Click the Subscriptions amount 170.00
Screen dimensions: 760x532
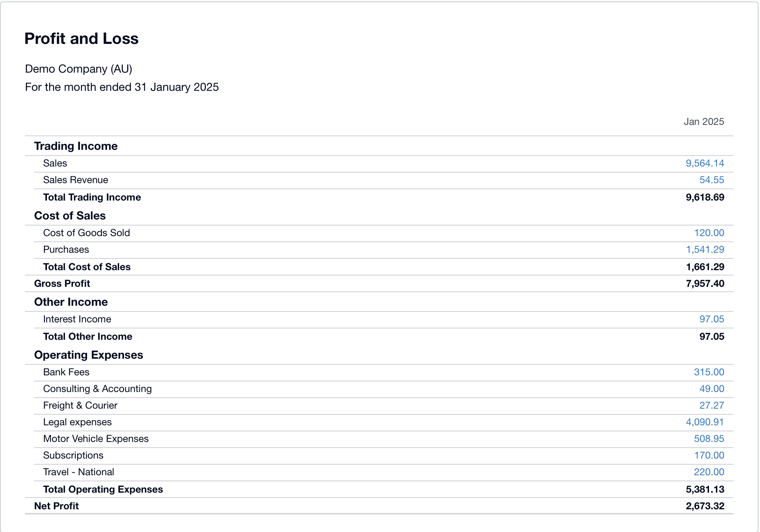point(709,455)
